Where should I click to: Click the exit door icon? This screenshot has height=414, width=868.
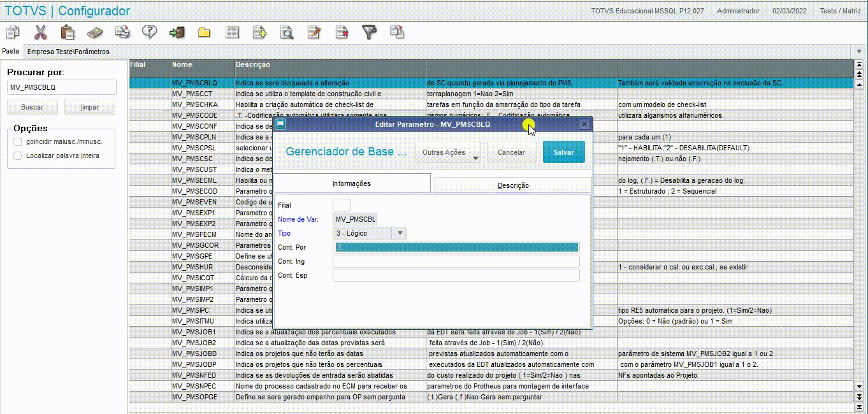point(177,32)
